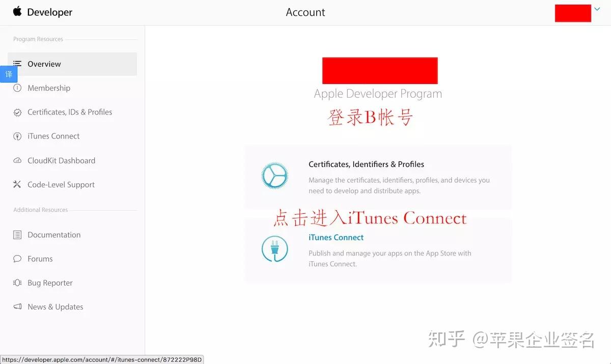Click the Certificates gear wheel card icon
Screen dimensions: 611x364
click(x=274, y=176)
